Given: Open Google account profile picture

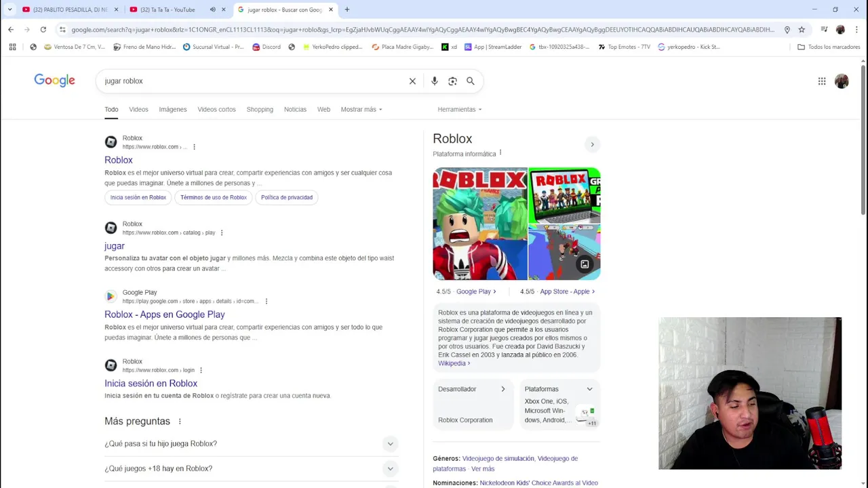Looking at the screenshot, I should click(842, 81).
